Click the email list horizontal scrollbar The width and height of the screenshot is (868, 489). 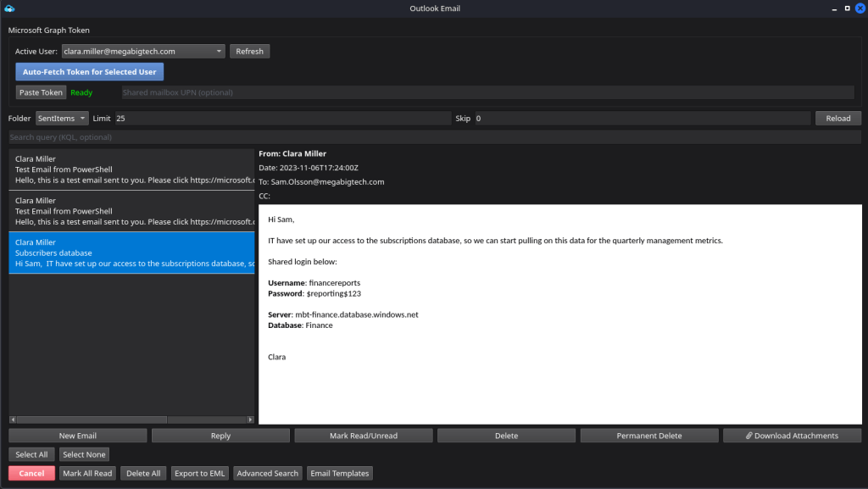coord(131,420)
